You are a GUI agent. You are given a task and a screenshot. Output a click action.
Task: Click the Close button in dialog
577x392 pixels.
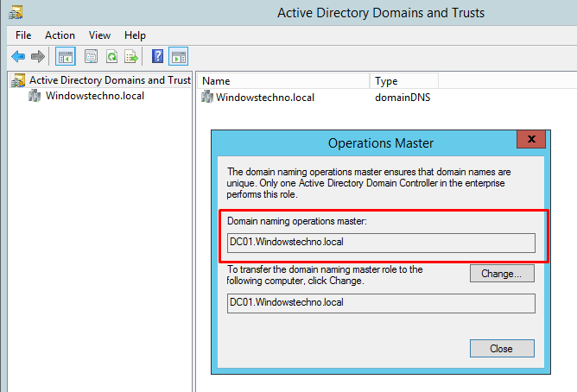point(502,348)
